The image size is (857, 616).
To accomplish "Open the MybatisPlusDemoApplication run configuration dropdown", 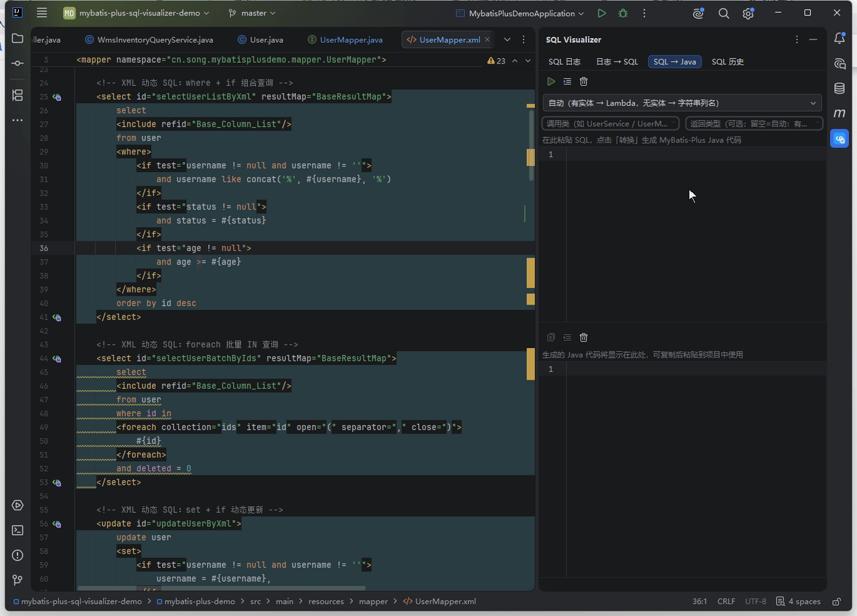I will click(x=520, y=13).
